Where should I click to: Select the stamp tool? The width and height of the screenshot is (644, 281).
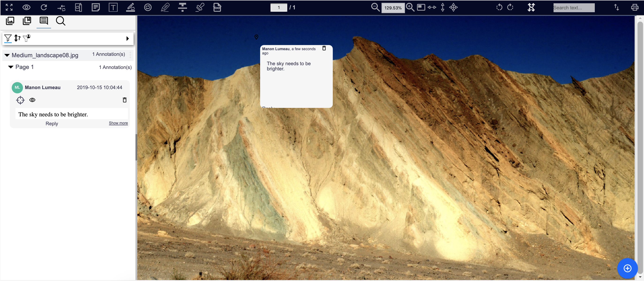(200, 8)
